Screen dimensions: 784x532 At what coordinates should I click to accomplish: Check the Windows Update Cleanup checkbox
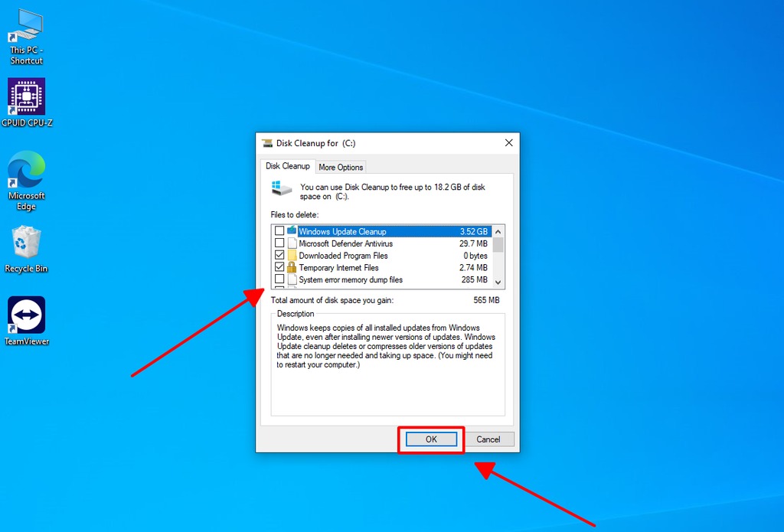[279, 231]
